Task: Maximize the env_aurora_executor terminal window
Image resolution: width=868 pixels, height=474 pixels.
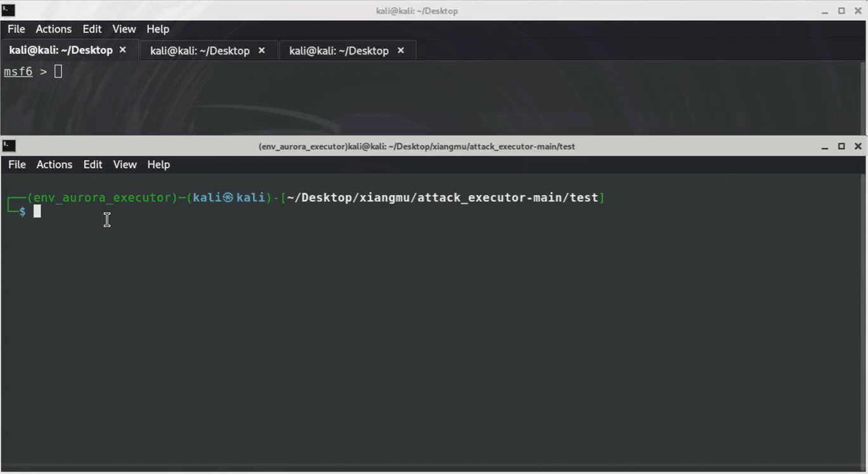Action: coord(841,146)
